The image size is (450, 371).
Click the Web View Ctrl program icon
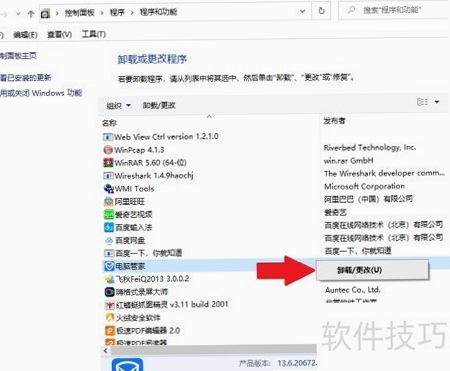coord(108,137)
